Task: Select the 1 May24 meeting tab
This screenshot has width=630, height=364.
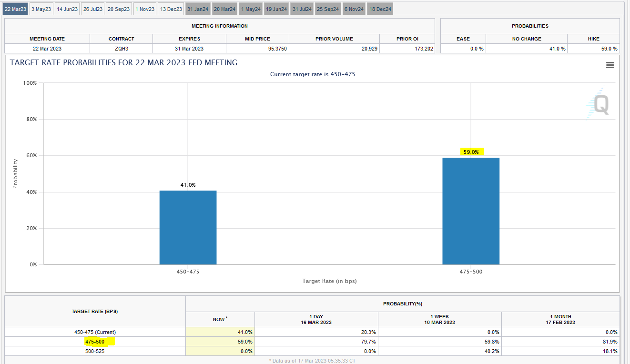Action: (x=251, y=9)
